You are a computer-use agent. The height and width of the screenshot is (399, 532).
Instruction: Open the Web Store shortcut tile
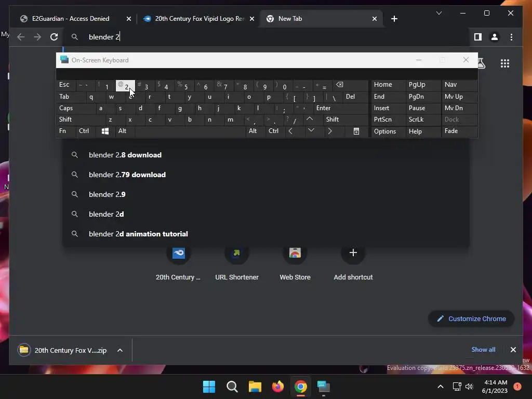tap(295, 263)
